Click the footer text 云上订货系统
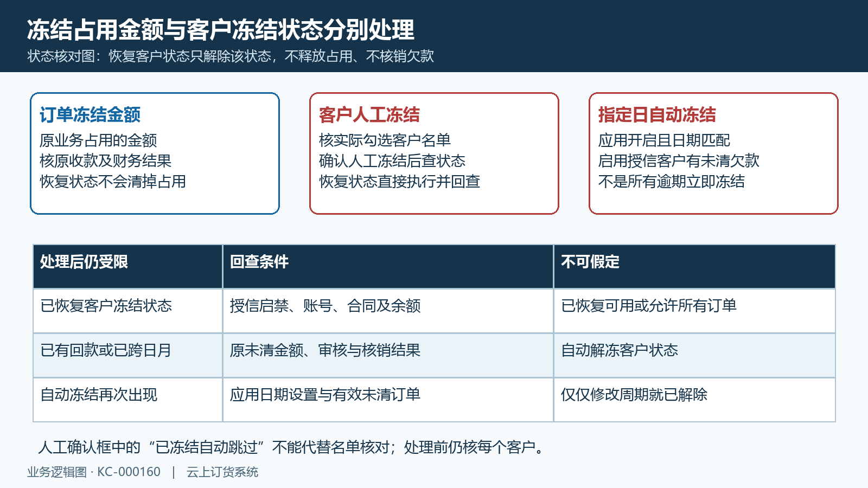The height and width of the screenshot is (488, 868). [x=222, y=472]
